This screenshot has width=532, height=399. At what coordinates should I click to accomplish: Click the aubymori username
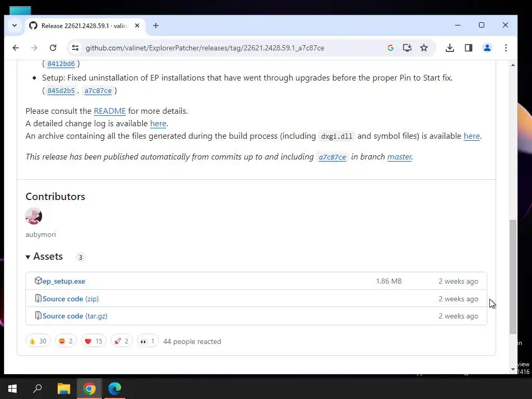pyautogui.click(x=41, y=234)
